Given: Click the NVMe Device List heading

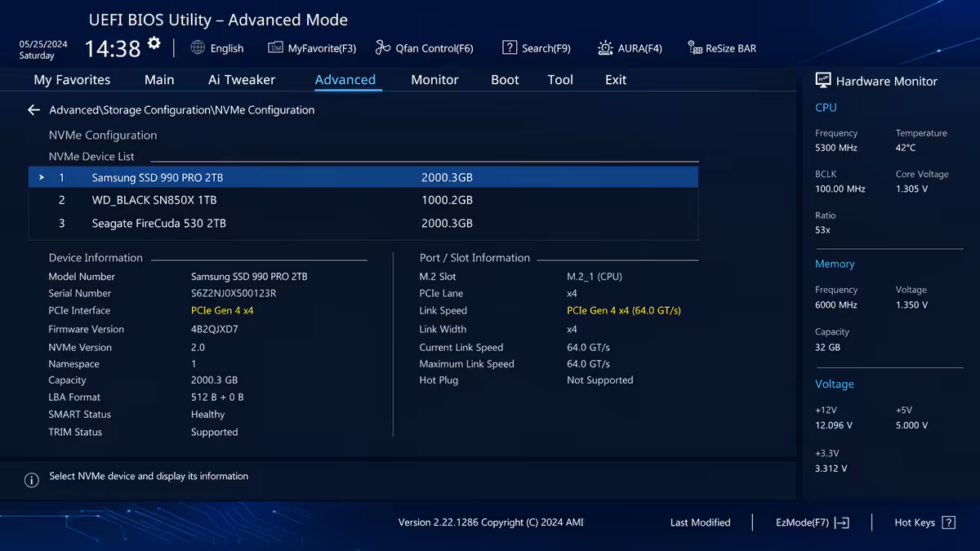Looking at the screenshot, I should pos(91,156).
